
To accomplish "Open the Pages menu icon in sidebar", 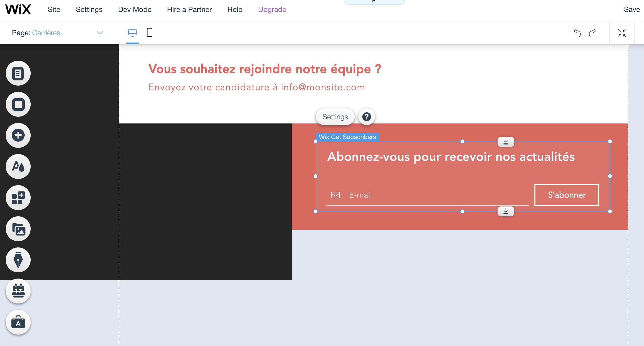I will click(18, 73).
